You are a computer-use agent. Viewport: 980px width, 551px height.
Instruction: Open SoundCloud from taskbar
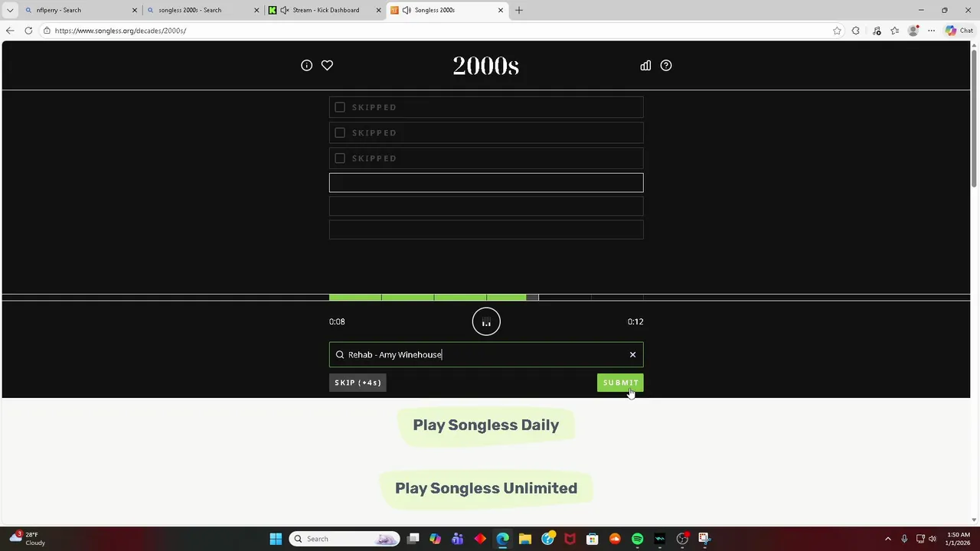point(615,539)
